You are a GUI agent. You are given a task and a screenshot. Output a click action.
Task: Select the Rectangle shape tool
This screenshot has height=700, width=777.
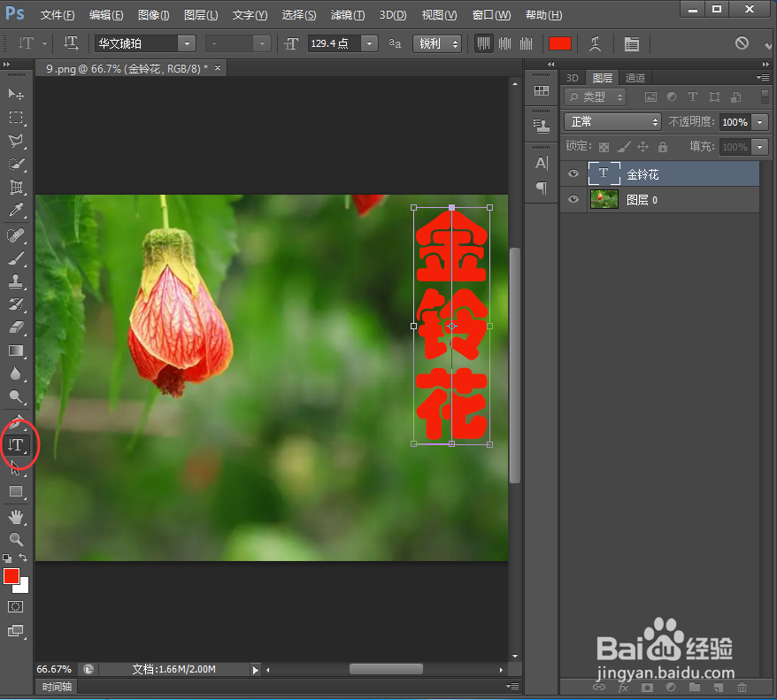pos(16,491)
